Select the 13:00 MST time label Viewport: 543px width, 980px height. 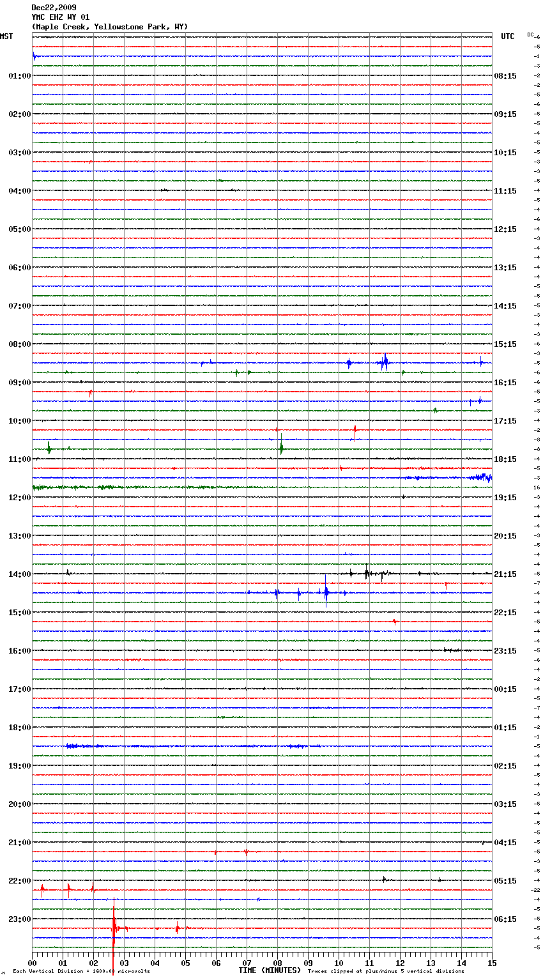tap(20, 536)
